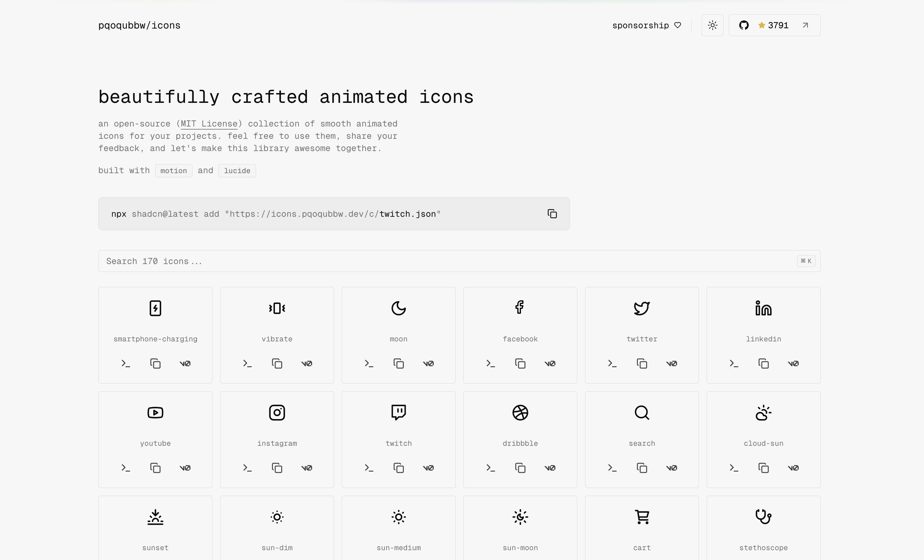
Task: Copy CLI command for youtube icon
Action: point(126,467)
